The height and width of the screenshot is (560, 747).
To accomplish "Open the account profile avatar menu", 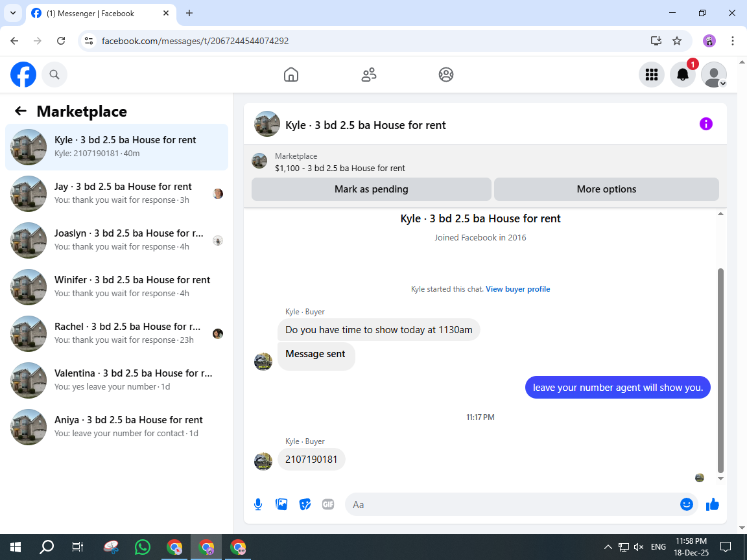I will tap(714, 75).
